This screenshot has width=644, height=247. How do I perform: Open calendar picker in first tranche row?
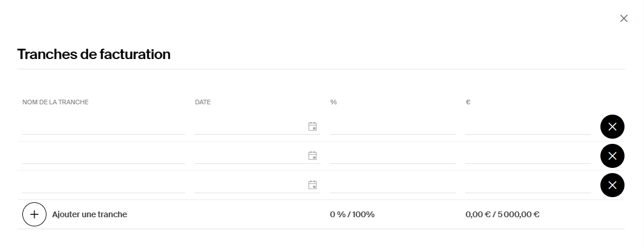tap(313, 127)
